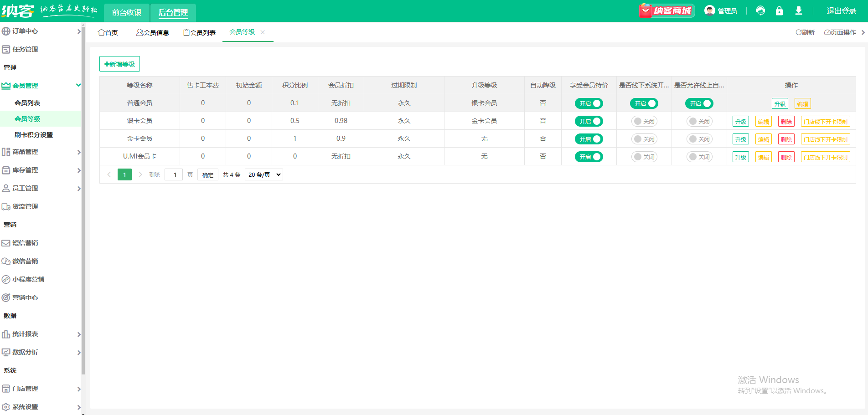
Task: Open customer service headset icon
Action: [x=760, y=11]
